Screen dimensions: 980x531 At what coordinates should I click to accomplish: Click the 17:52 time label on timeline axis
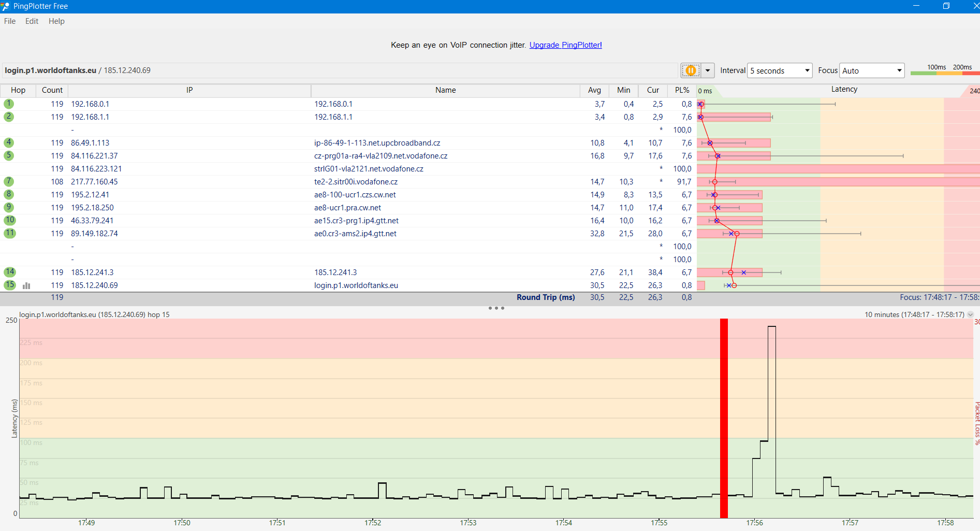point(373,523)
